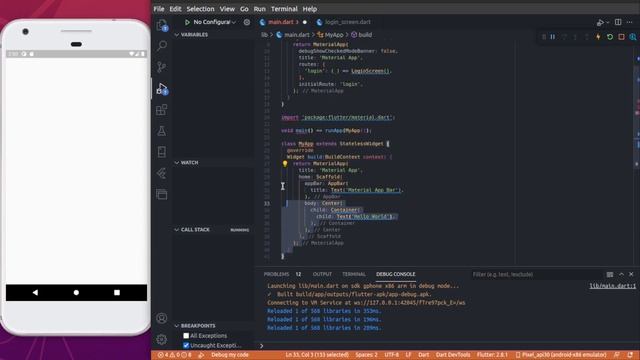Viewport: 640px width, 360px height.
Task: Click build in the breadcrumb
Action: 365,35
